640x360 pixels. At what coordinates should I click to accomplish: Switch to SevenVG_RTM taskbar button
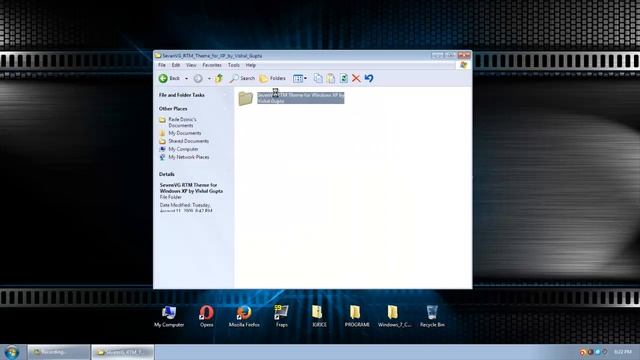click(x=123, y=352)
